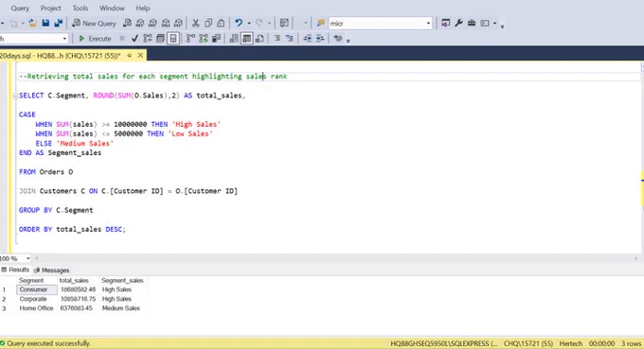Screen dimensions: 644x349
Task: Comment out the selected lines
Action: point(277,39)
